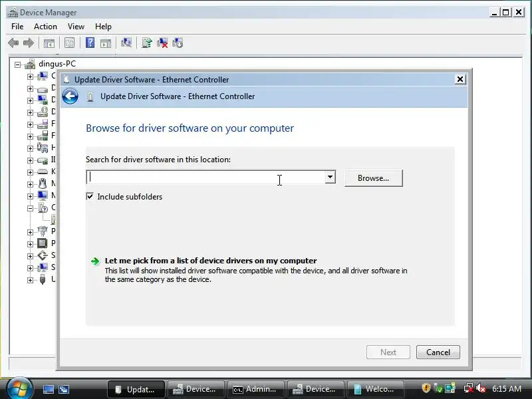Click Switch between windows Quick Launch icon
The height and width of the screenshot is (399, 532).
coord(63,389)
